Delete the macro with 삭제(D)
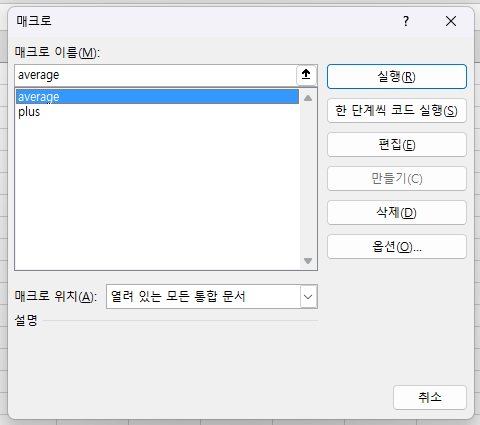 coord(397,213)
